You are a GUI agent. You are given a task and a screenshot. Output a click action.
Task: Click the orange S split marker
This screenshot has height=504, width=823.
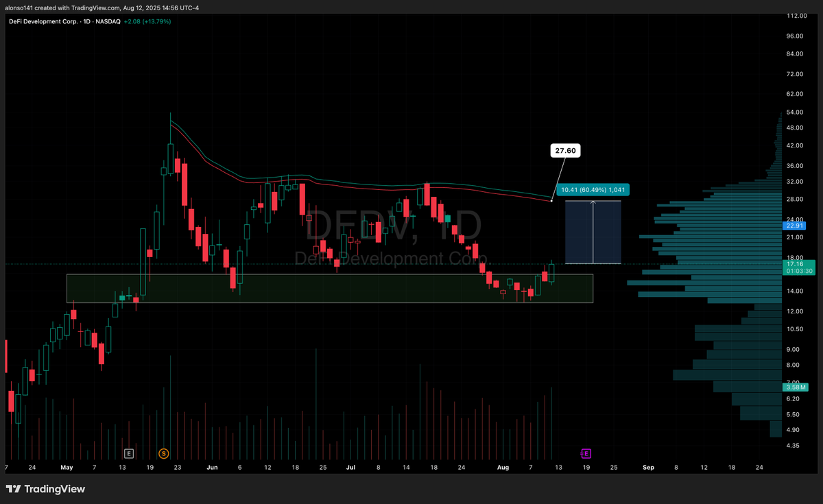coord(163,453)
